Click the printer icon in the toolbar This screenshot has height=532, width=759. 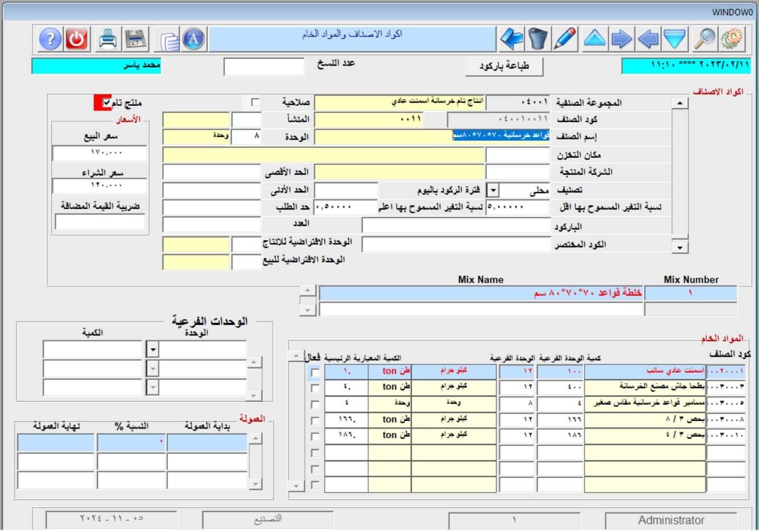click(x=108, y=39)
